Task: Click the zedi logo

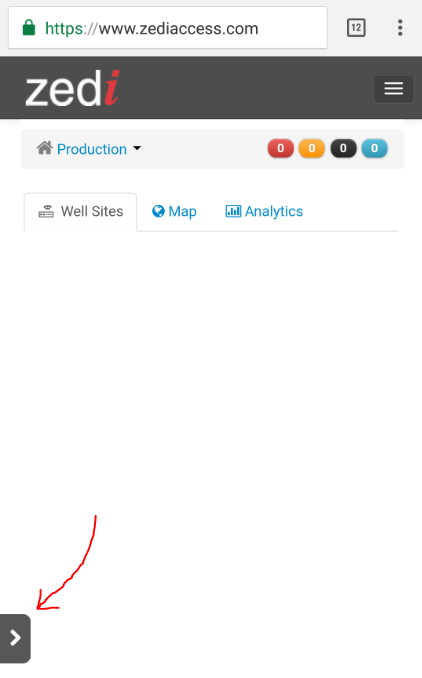Action: 73,89
